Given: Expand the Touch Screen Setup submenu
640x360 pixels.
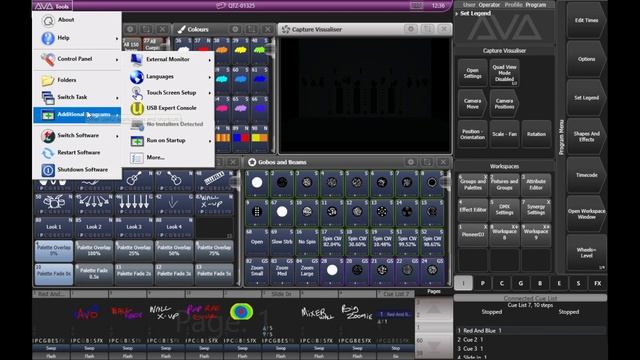Looking at the screenshot, I should [168, 93].
